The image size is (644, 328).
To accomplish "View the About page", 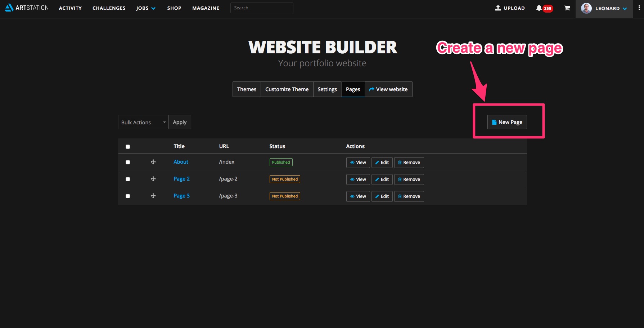I will tap(358, 163).
